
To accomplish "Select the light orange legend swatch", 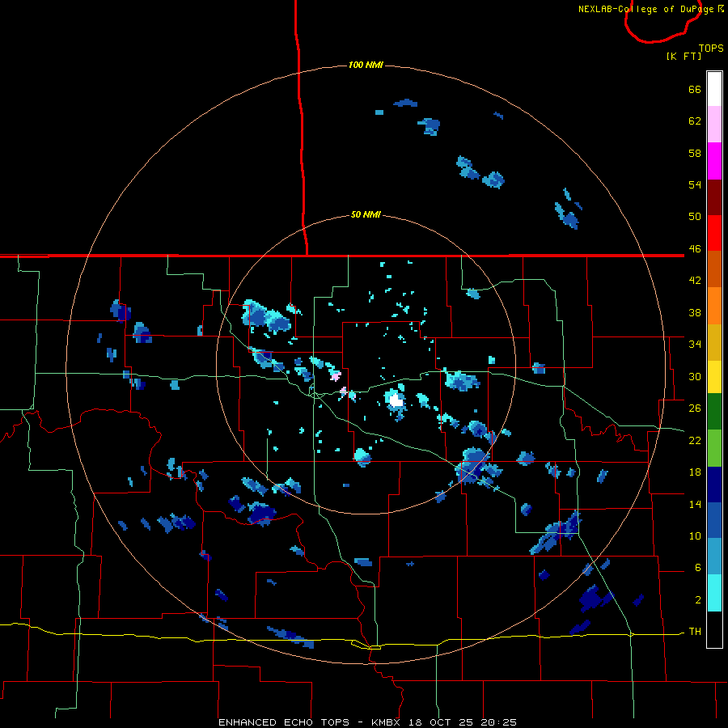I will [x=714, y=306].
